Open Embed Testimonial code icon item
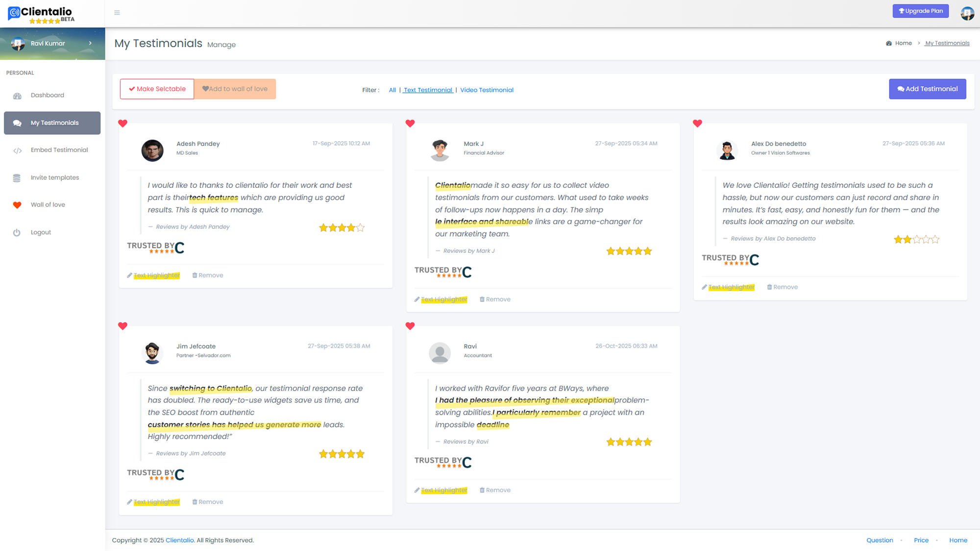Viewport: 980px width, 551px height. coord(17,150)
